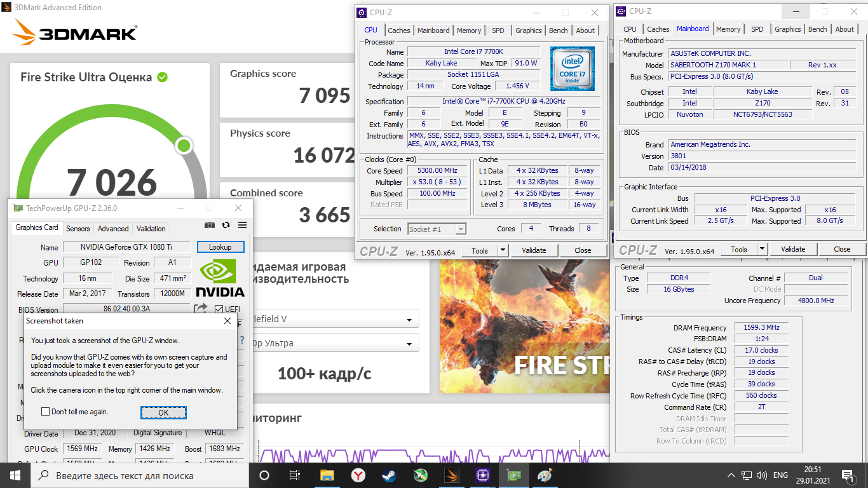The image size is (868, 488).
Task: Open the SPD tab in right CPU-Z window
Action: pyautogui.click(x=757, y=29)
